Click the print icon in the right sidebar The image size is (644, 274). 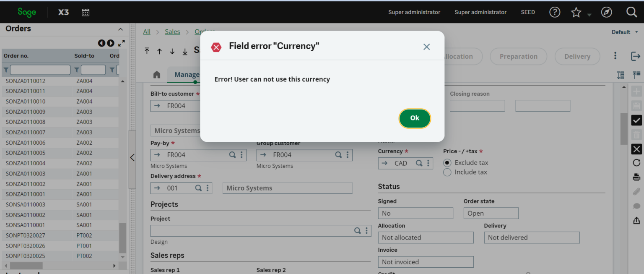click(x=636, y=177)
